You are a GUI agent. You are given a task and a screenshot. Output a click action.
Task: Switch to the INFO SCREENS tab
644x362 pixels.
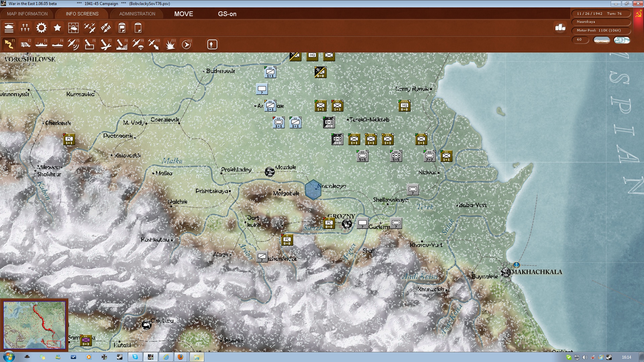click(x=82, y=14)
